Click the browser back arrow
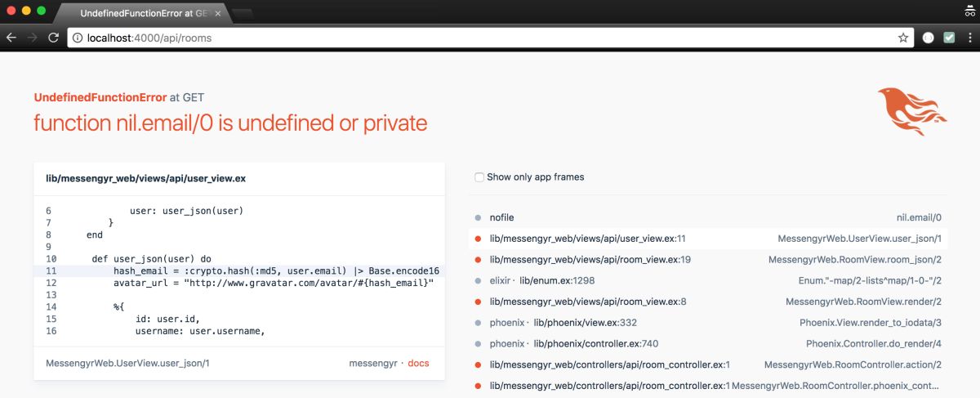 11,38
